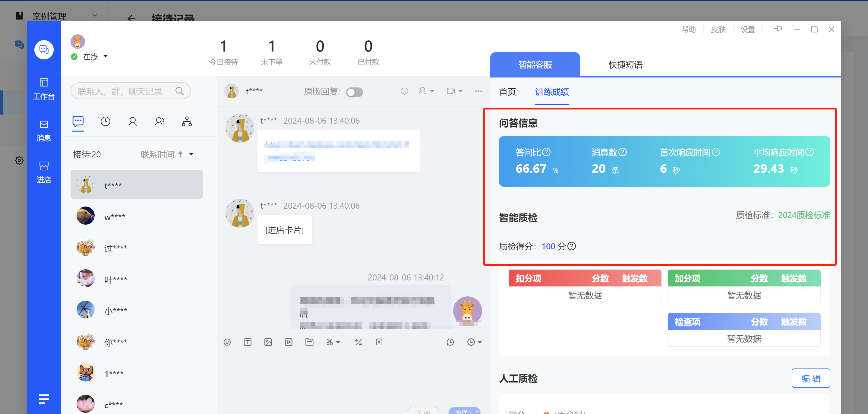The width and height of the screenshot is (868, 414).
Task: Select contact 你**** in the list
Action: pyautogui.click(x=137, y=341)
